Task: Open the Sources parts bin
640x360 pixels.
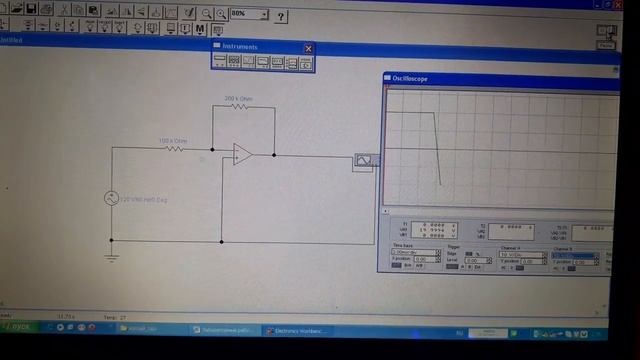Action: 28,25
